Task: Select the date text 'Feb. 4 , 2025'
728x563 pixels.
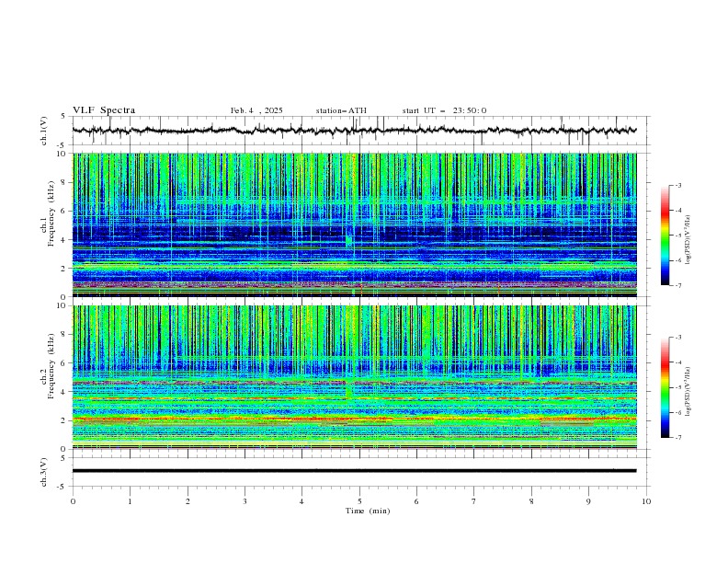Action: coord(256,110)
